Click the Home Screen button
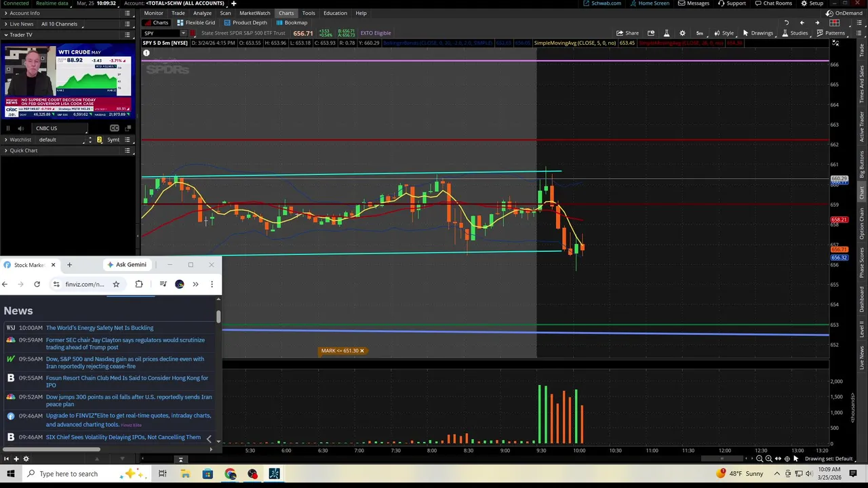This screenshot has height=488, width=868. coord(649,3)
